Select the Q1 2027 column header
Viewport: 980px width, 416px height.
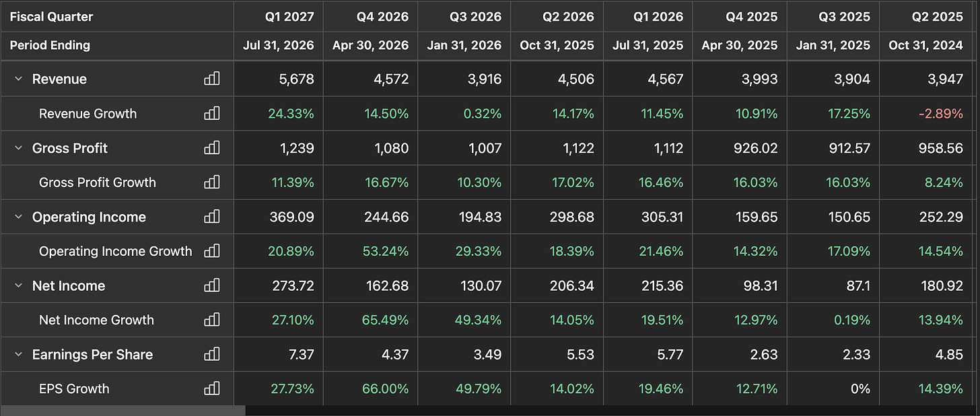(x=288, y=17)
